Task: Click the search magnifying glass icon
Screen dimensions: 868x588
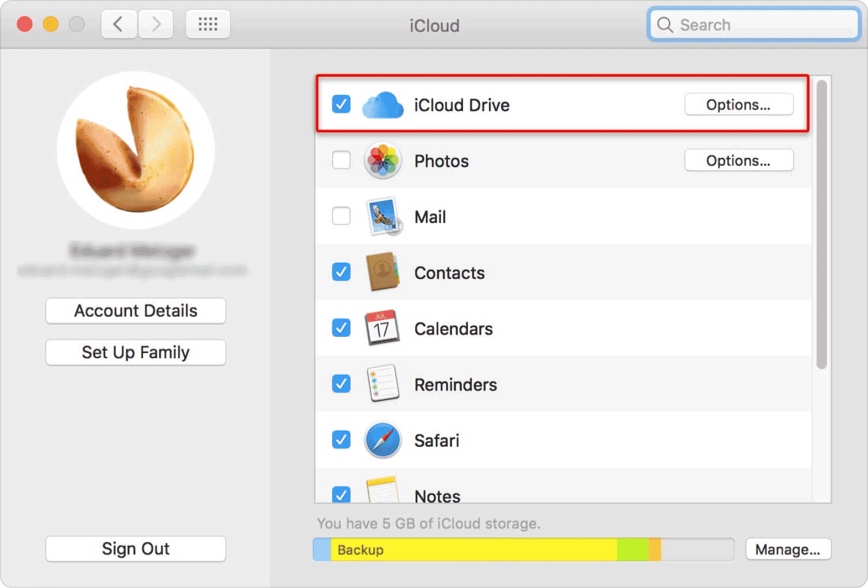Action: click(x=665, y=25)
